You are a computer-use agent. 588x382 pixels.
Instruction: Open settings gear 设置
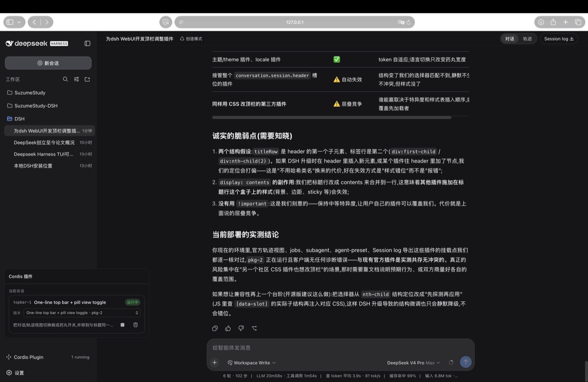(x=15, y=373)
